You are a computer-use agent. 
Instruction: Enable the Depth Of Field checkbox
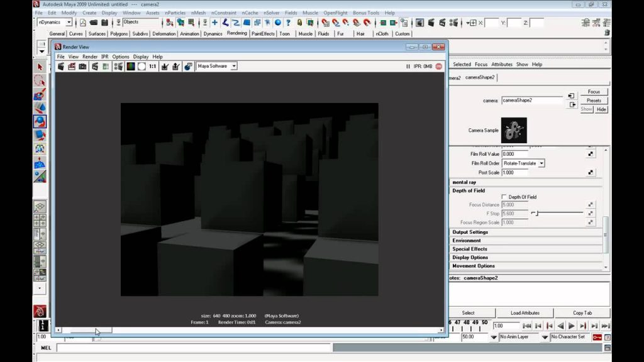pyautogui.click(x=504, y=197)
